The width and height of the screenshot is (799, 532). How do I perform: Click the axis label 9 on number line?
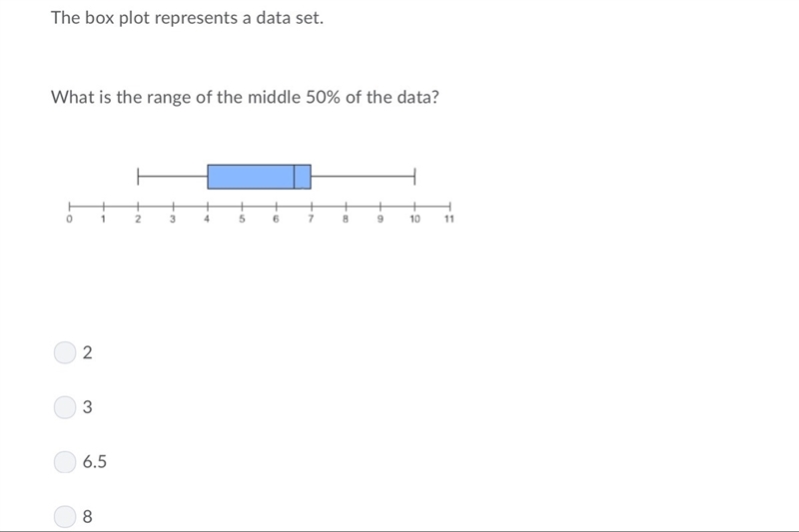[381, 220]
